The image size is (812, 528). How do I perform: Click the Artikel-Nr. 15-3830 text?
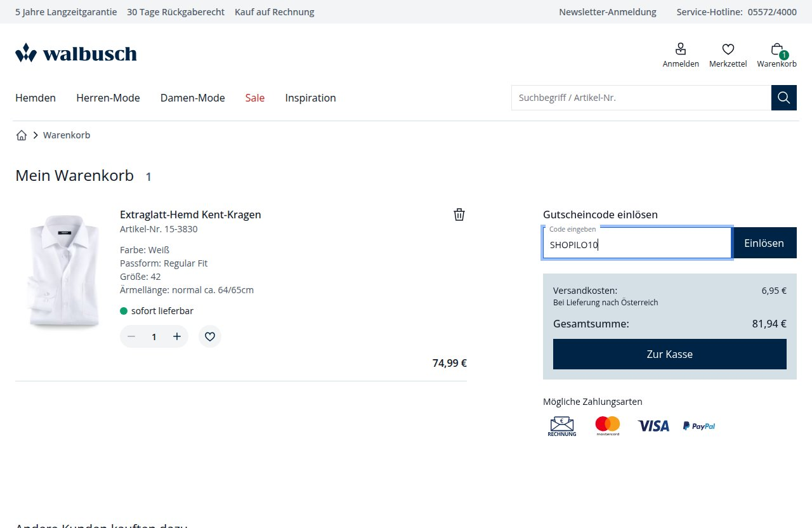click(159, 229)
